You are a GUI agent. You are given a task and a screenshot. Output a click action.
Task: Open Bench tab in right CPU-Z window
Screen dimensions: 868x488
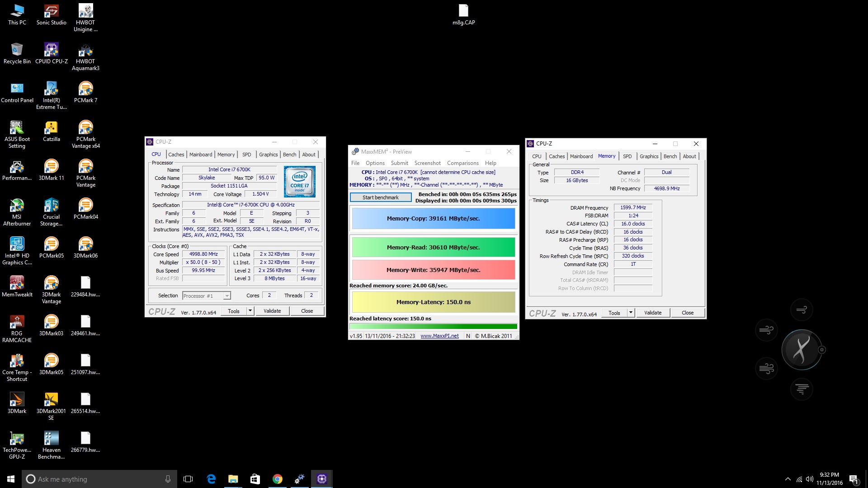[670, 156]
